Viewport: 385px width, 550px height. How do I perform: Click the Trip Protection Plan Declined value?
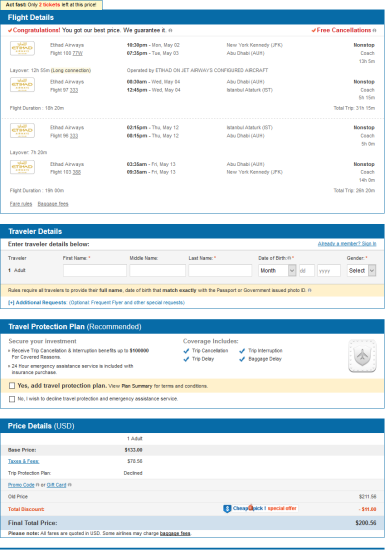pyautogui.click(x=133, y=473)
